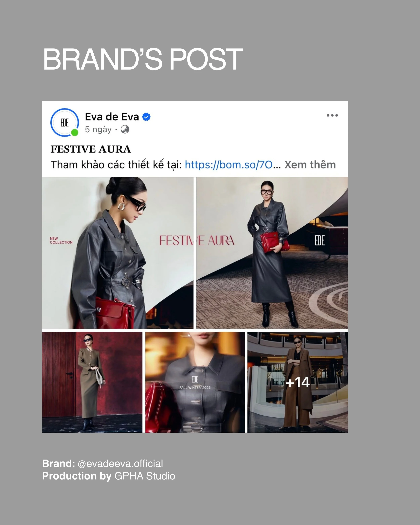Click the GPHA Studio production credit
The width and height of the screenshot is (420, 525).
click(x=145, y=476)
